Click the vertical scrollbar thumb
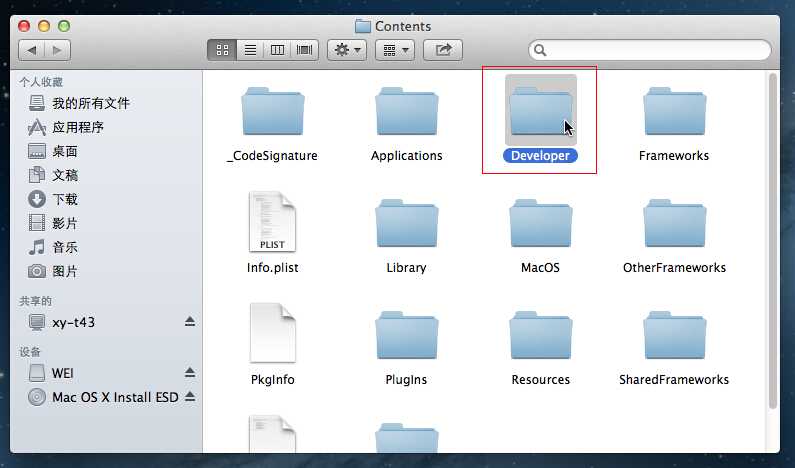 point(773,241)
